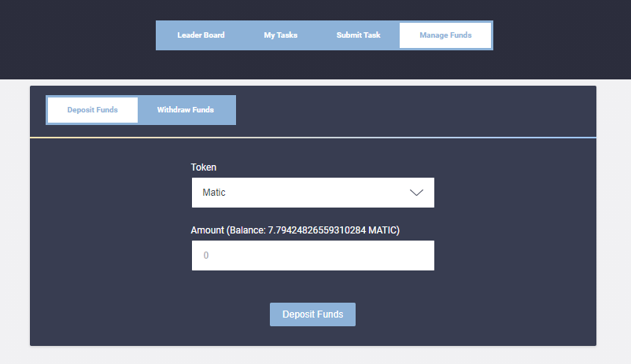Switch to the Withdraw Funds sub-tab
Viewport: 631px width, 364px height.
(x=186, y=110)
